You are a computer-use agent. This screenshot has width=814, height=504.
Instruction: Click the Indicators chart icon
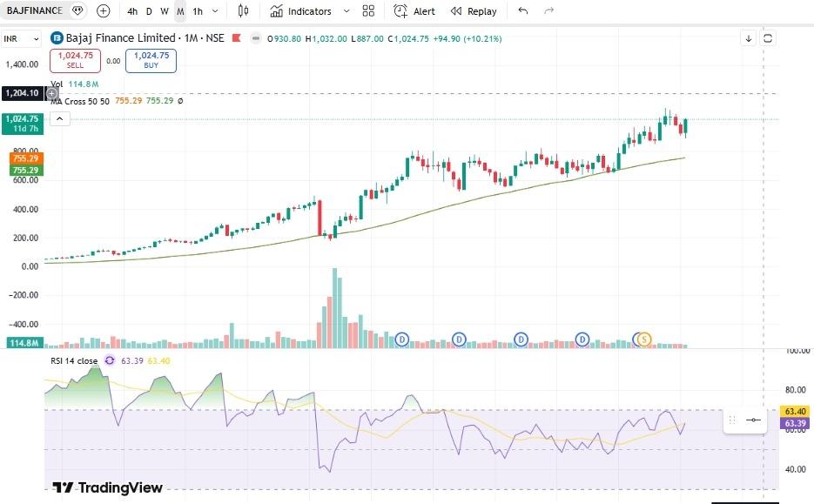[x=277, y=11]
